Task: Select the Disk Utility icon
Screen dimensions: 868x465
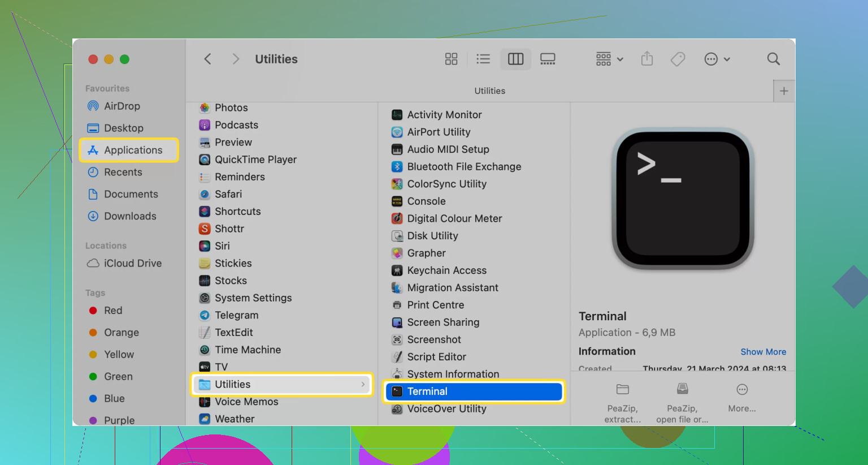Action: 397,236
